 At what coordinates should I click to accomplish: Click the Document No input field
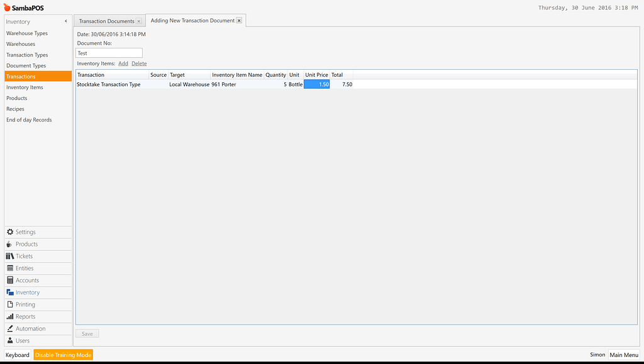coord(109,53)
